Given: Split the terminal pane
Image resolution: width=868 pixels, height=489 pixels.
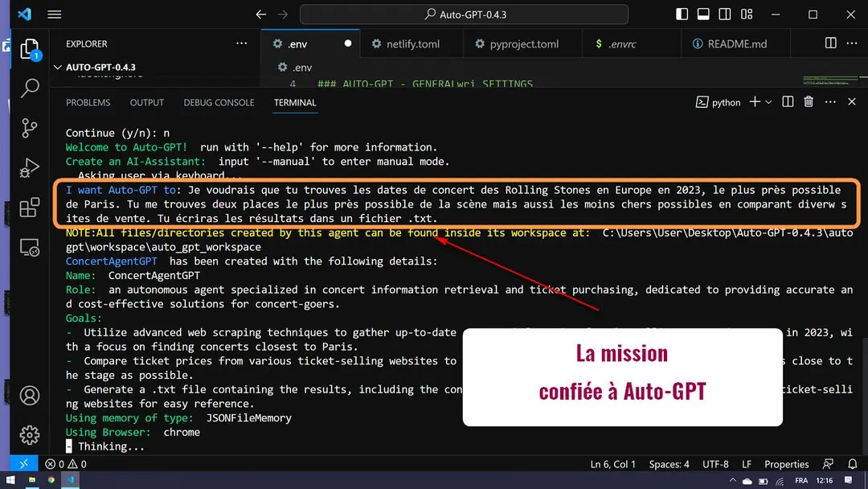Looking at the screenshot, I should [x=788, y=102].
